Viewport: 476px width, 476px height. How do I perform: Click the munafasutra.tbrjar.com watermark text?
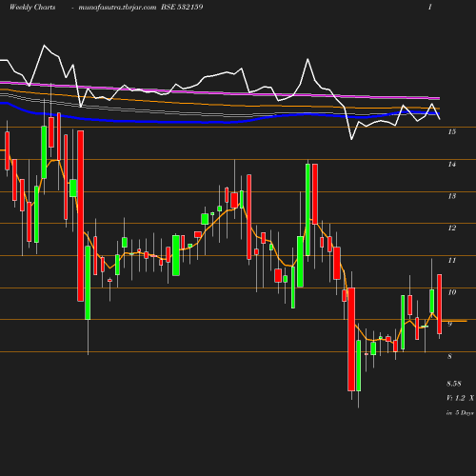click(117, 8)
